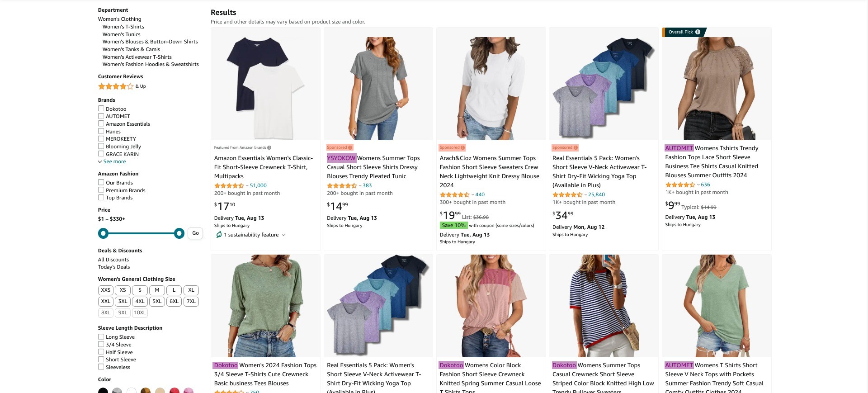Click the price range Go button
The width and height of the screenshot is (868, 393).
195,233
